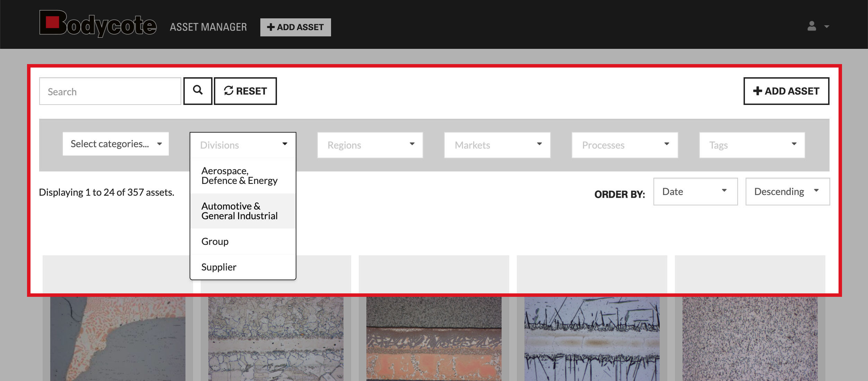Image resolution: width=868 pixels, height=381 pixels.
Task: Choose Automotive & General Industrial option
Action: (x=239, y=211)
